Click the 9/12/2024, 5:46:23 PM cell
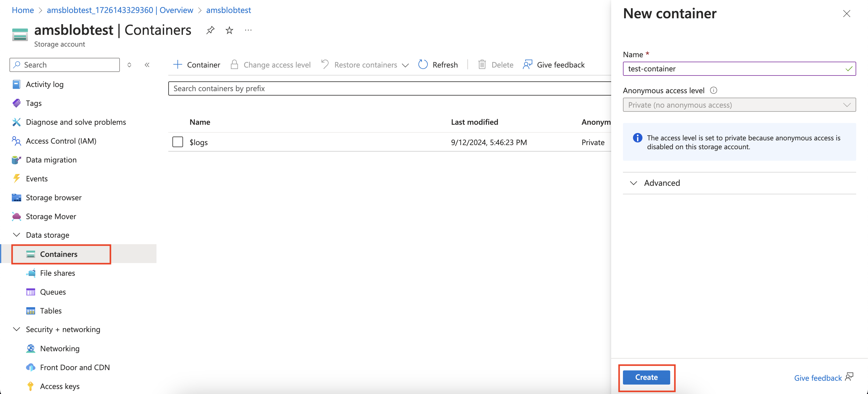The height and width of the screenshot is (394, 868). click(x=489, y=142)
